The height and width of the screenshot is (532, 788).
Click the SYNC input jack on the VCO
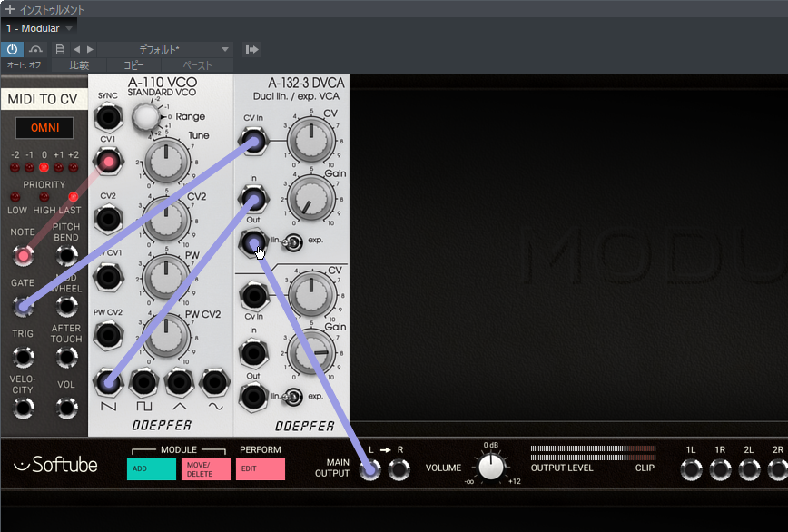coord(108,117)
